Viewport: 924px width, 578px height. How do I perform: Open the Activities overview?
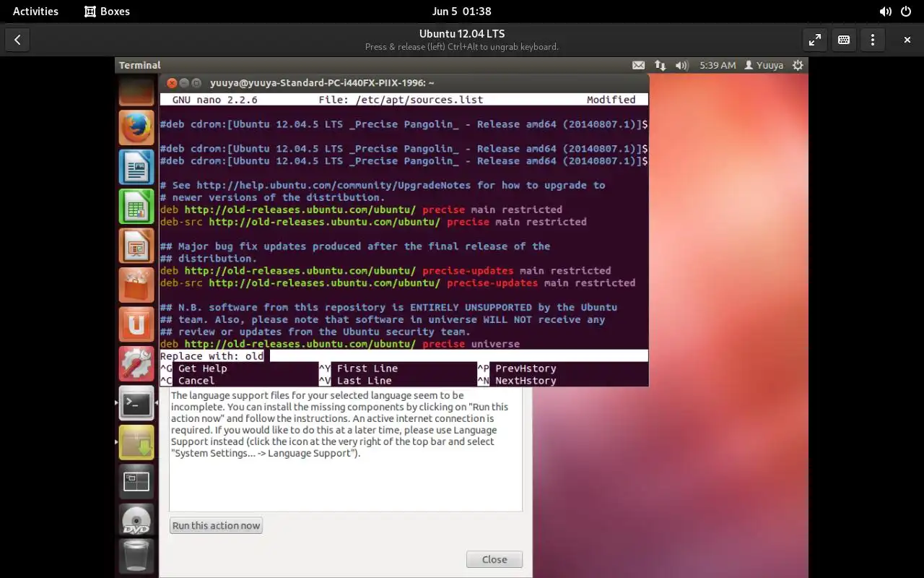(35, 12)
